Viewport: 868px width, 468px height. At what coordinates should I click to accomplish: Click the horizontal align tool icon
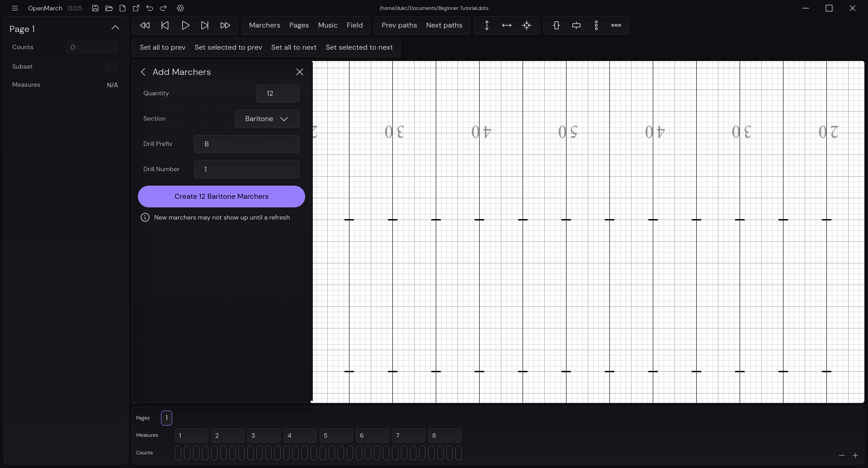pos(506,25)
